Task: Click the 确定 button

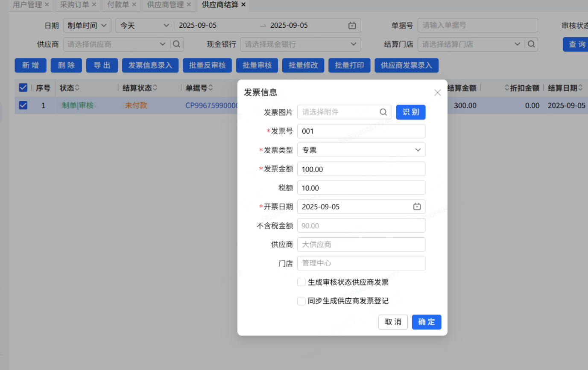Action: tap(426, 322)
